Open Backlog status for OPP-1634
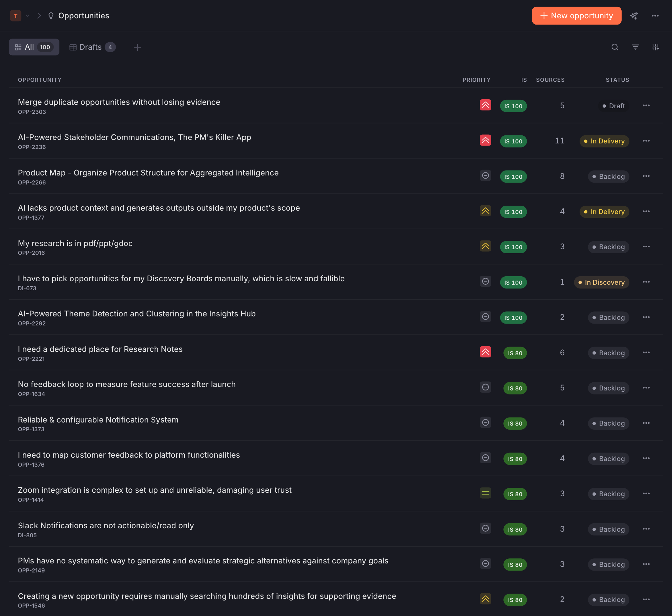 tap(609, 388)
